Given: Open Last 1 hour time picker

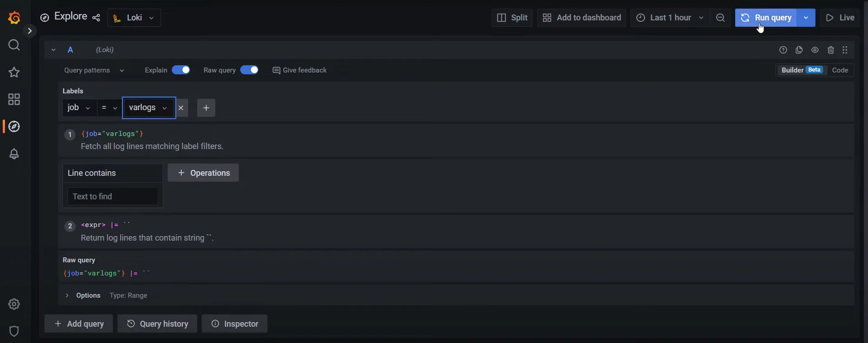Looking at the screenshot, I should click(x=670, y=18).
